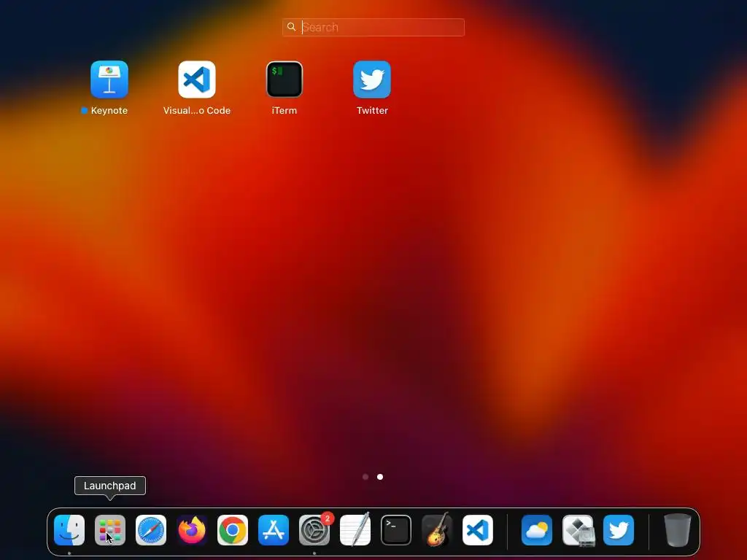Screen dimensions: 747x560
Task: Click the Launchpad icon in the Dock
Action: click(x=110, y=530)
